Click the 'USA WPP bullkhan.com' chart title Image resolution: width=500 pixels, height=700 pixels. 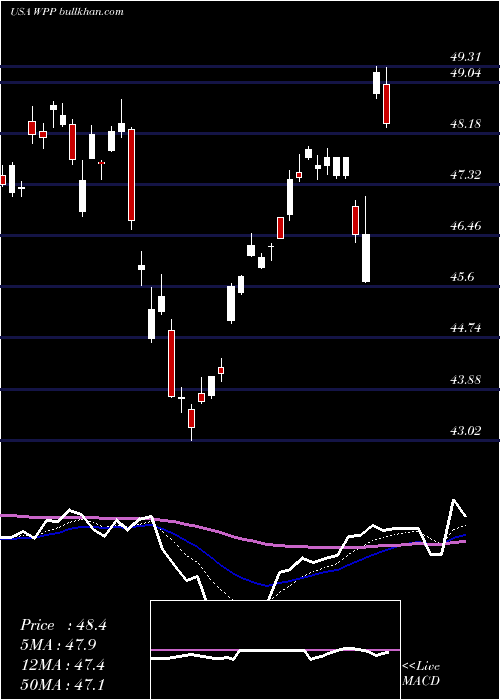click(x=67, y=12)
